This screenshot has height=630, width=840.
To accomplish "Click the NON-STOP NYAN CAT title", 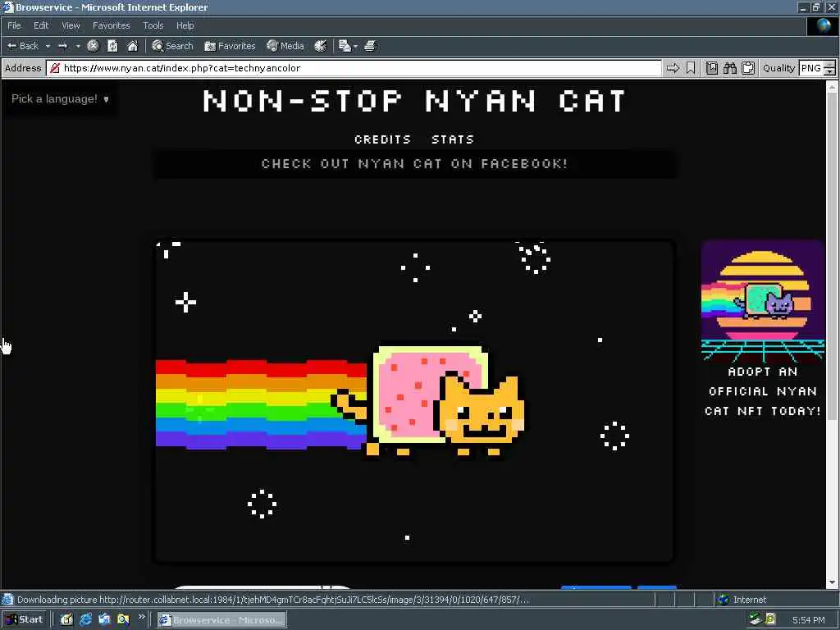I will tap(414, 100).
